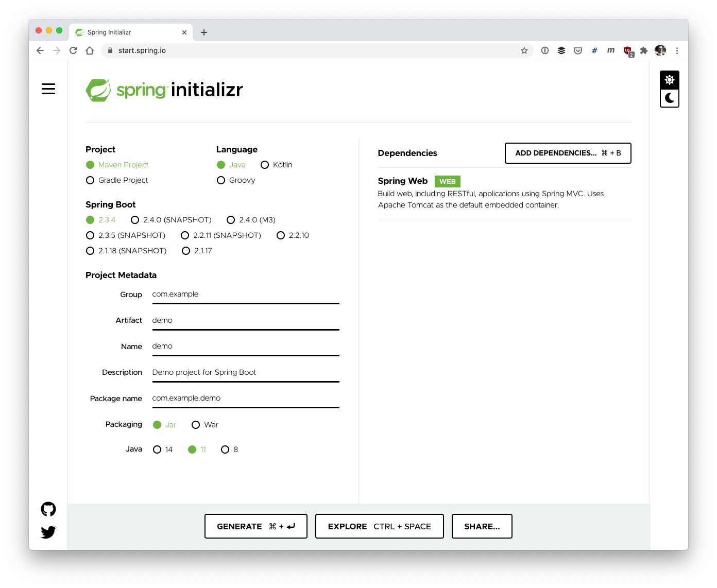Open the GitHub link icon
The image size is (717, 588).
(x=48, y=509)
